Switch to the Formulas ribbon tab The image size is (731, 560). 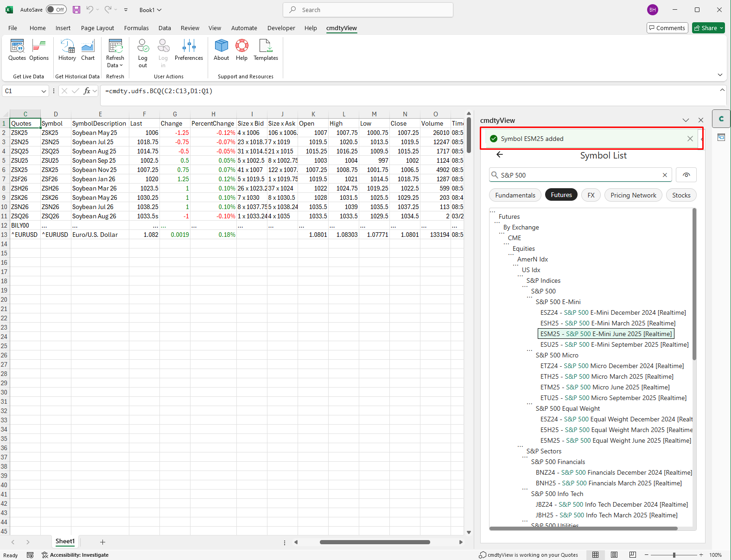click(x=136, y=28)
